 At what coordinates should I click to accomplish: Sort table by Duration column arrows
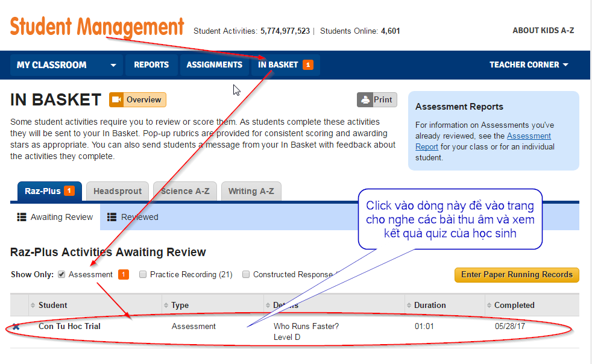coord(409,305)
